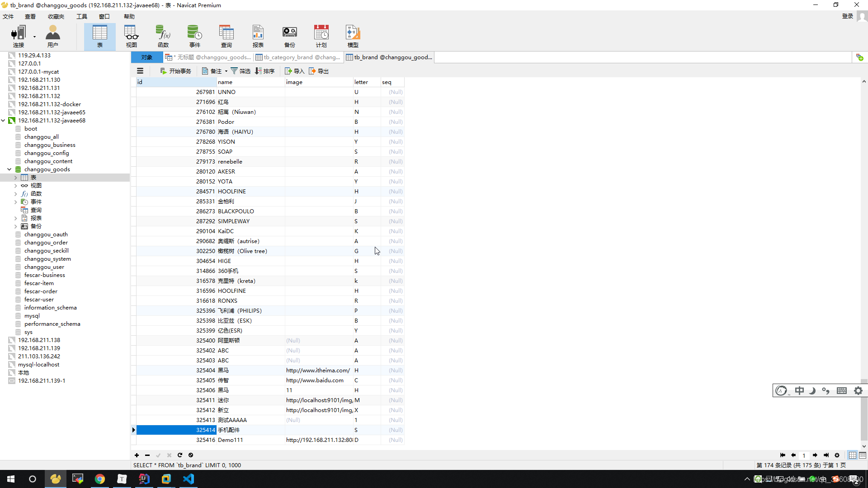Viewport: 868px width, 488px height.
Task: Open the Query toolbar icon
Action: 226,36
